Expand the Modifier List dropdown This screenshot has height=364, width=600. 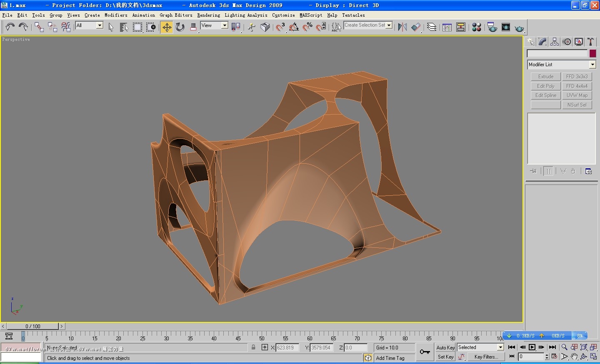click(x=592, y=65)
